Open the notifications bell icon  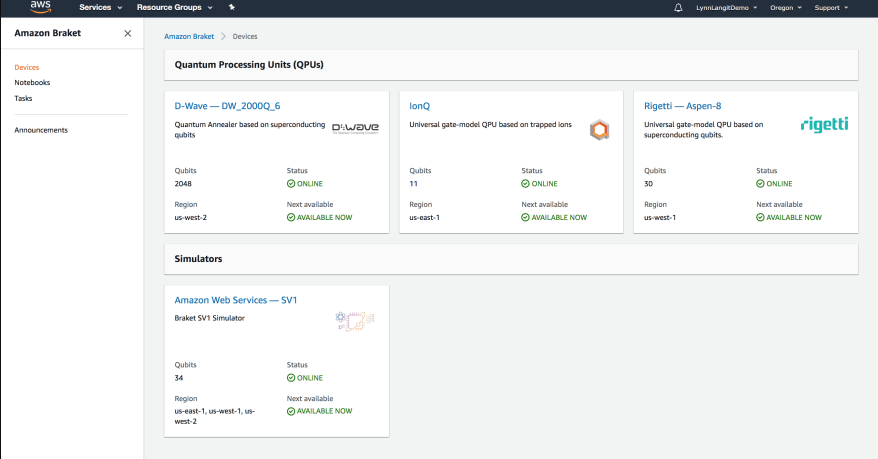(x=678, y=7)
